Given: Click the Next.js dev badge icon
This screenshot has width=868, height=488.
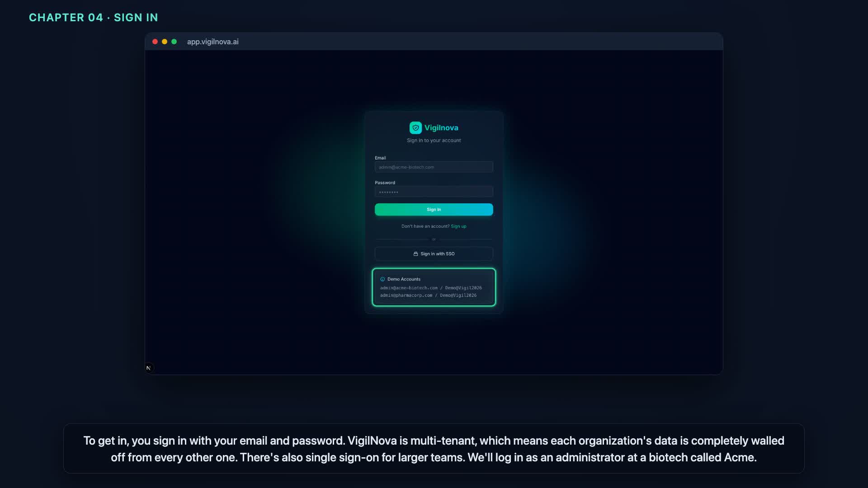Looking at the screenshot, I should pos(149,368).
